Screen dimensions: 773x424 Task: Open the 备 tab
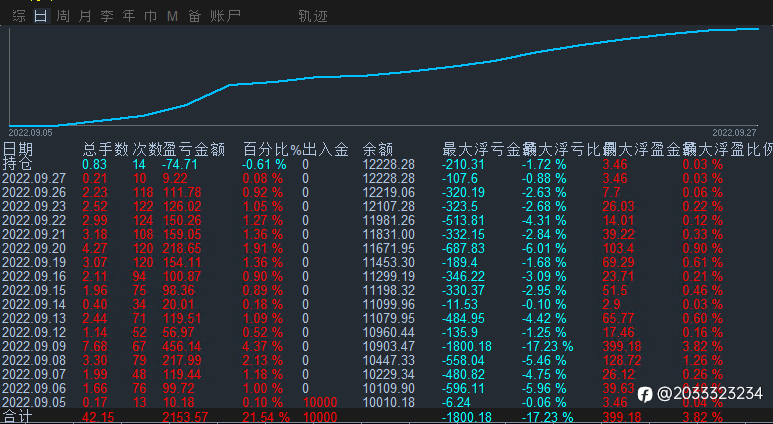pyautogui.click(x=194, y=16)
